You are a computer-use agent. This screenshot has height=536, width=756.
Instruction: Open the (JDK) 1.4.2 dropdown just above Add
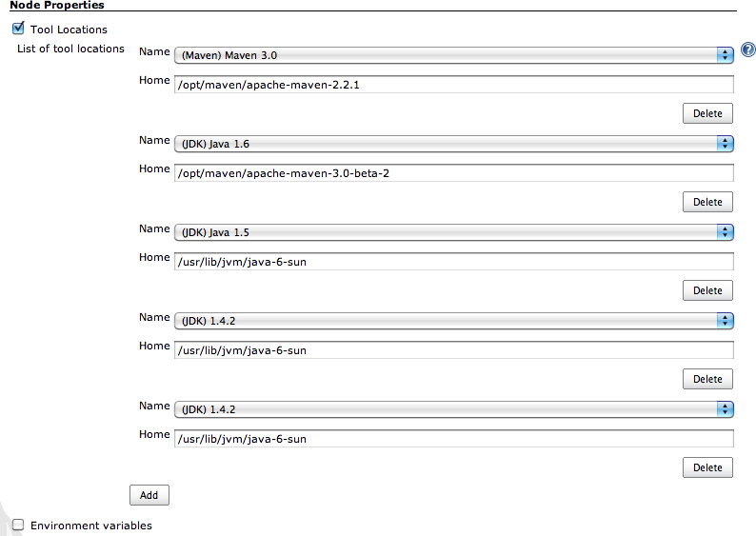(x=454, y=409)
